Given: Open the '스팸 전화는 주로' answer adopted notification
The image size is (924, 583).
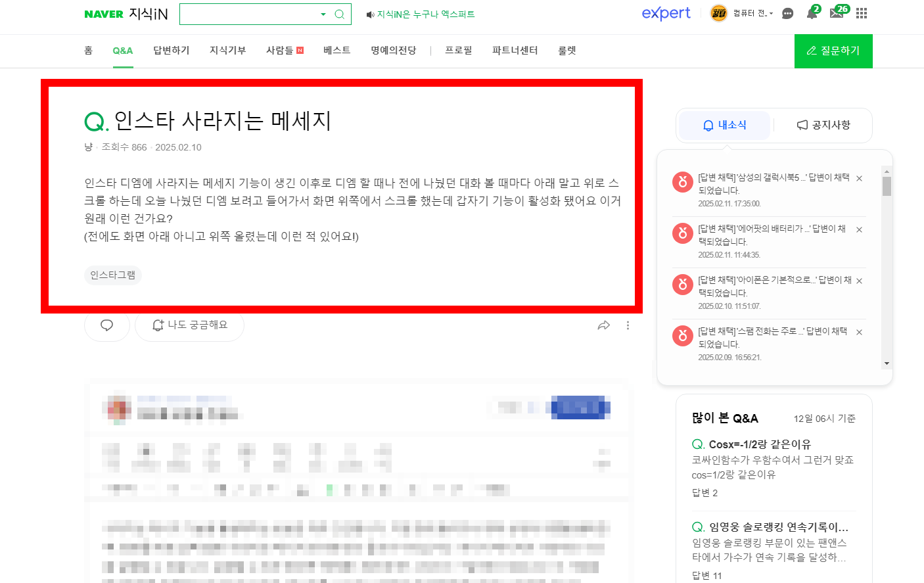Looking at the screenshot, I should tap(773, 338).
